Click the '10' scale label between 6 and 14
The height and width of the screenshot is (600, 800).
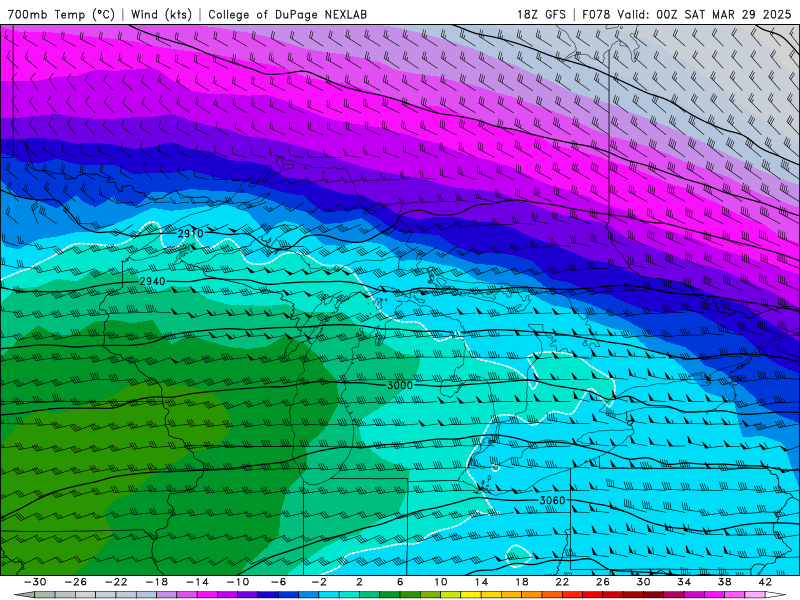click(x=441, y=582)
